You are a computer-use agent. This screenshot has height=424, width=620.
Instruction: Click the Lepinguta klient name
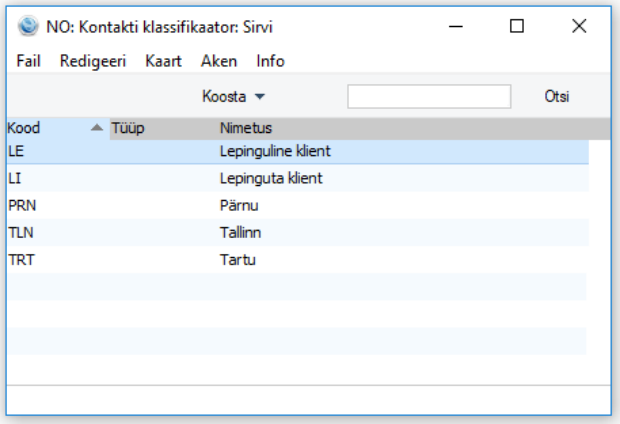pos(271,178)
